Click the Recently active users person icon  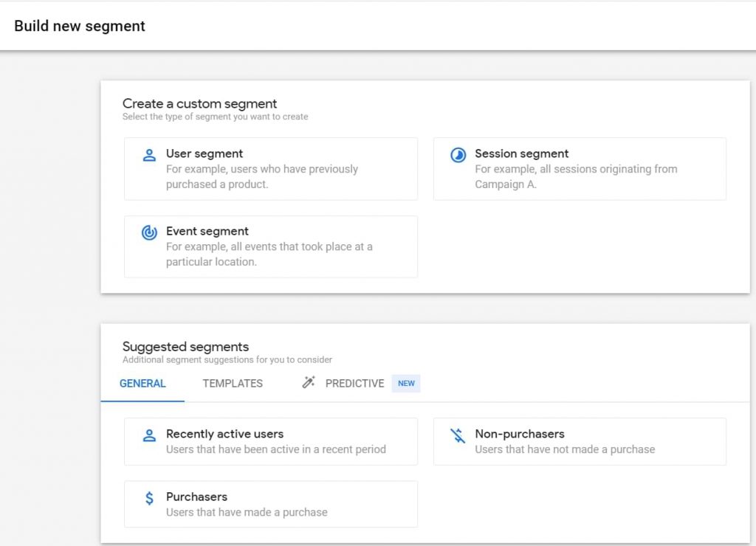click(149, 435)
